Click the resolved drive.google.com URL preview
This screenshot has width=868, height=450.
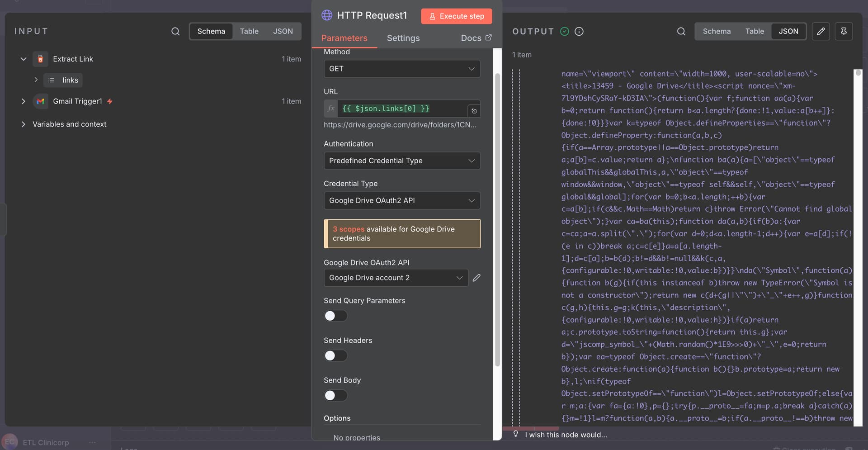coord(400,124)
